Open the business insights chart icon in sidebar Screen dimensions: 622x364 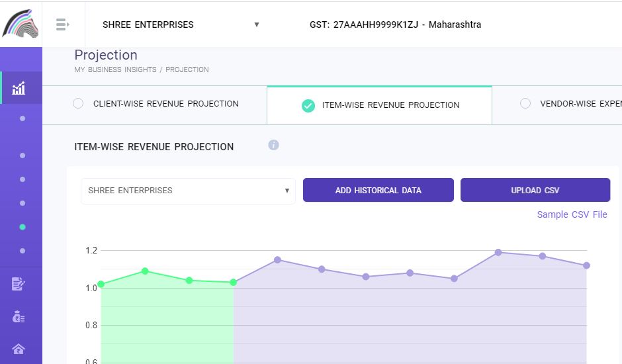19,88
